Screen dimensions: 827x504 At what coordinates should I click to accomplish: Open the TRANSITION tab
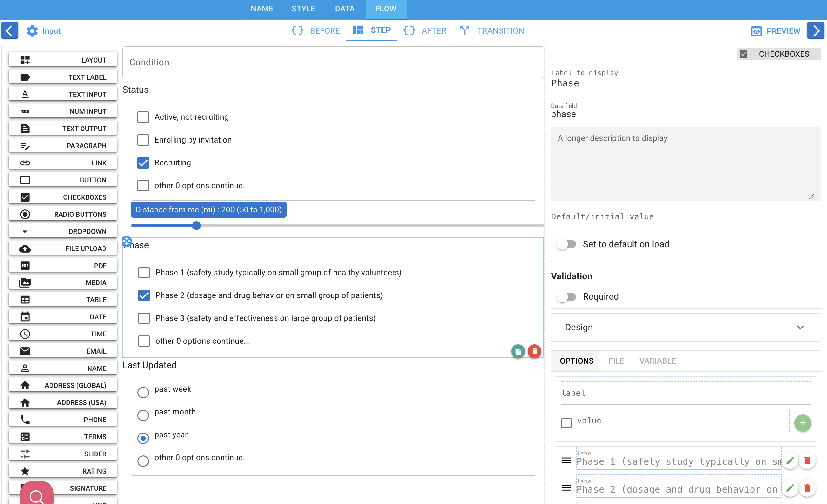click(492, 30)
